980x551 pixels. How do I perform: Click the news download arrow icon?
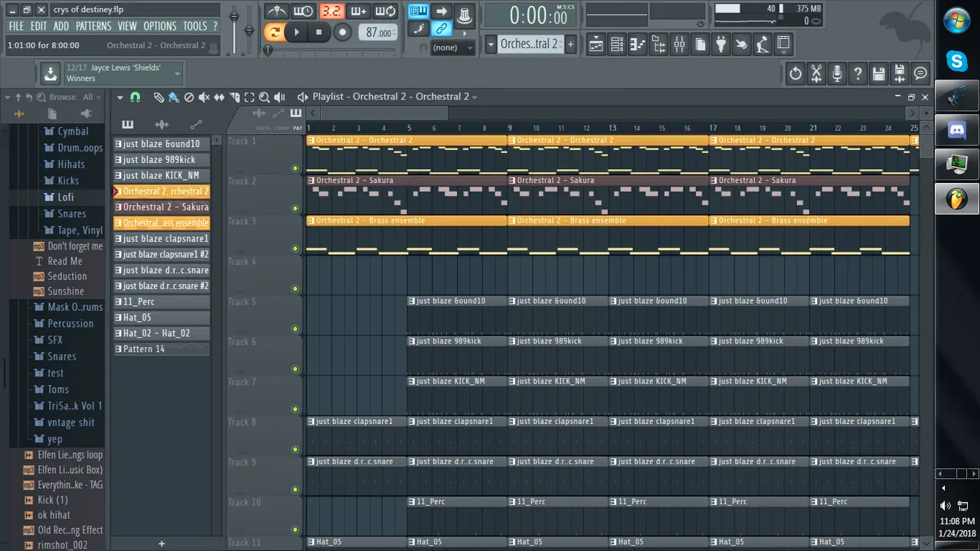click(50, 73)
